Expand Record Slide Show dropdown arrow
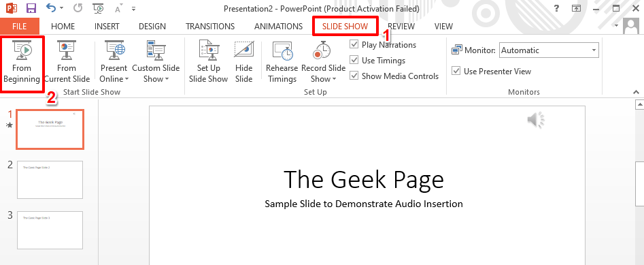 tap(334, 80)
